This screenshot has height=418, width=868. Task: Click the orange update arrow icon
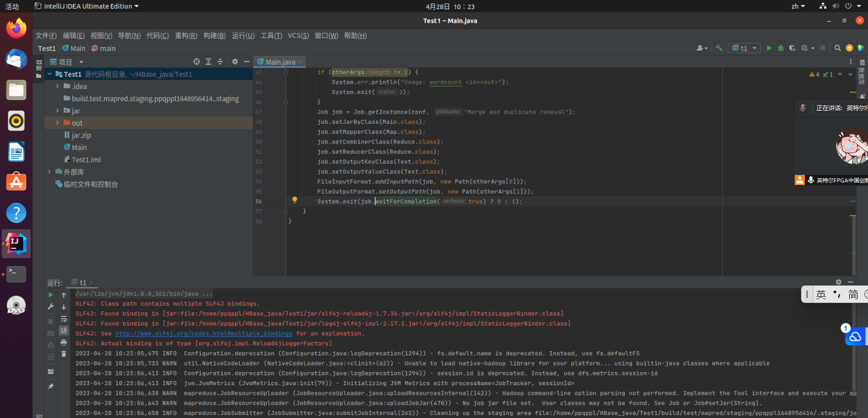[x=849, y=48]
